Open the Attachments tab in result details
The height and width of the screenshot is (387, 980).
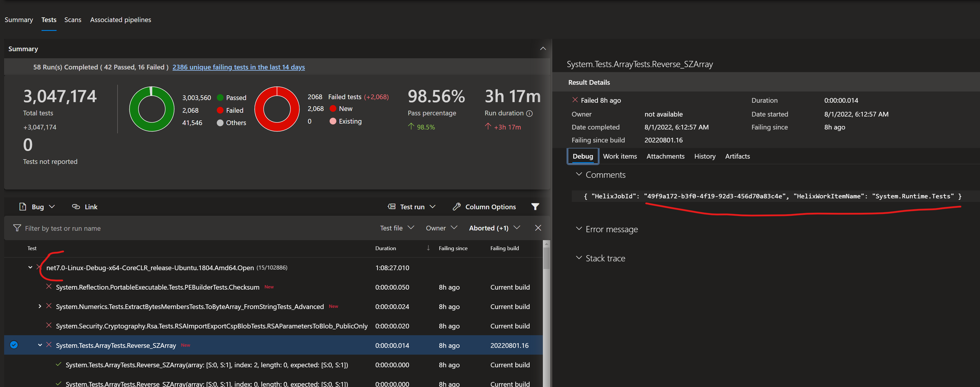coord(665,156)
